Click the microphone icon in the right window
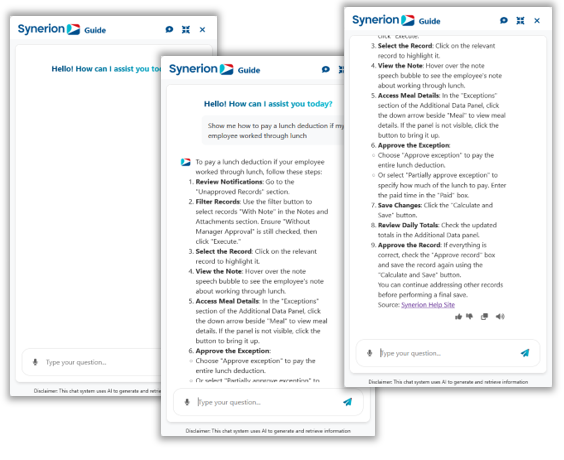 pos(369,353)
